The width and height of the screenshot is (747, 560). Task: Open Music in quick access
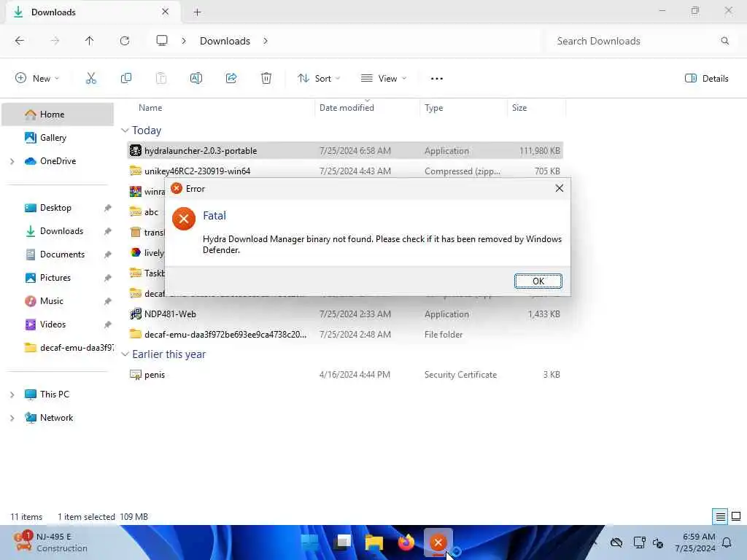point(52,301)
